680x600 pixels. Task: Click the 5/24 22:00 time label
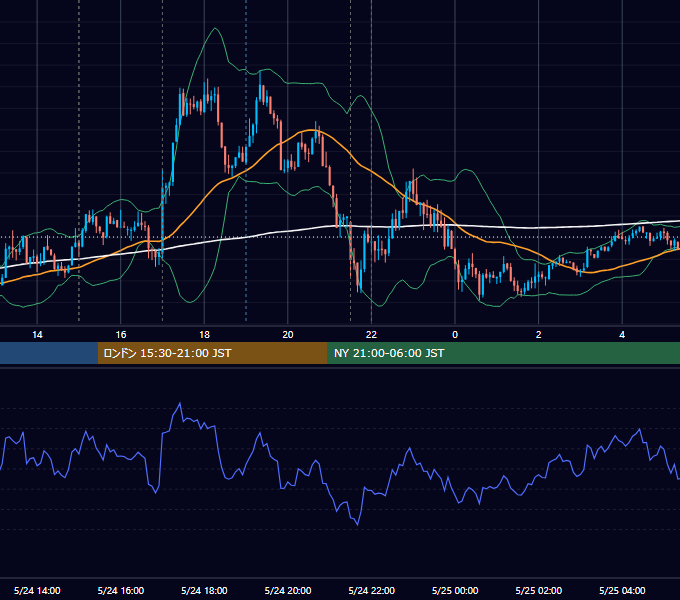click(372, 590)
